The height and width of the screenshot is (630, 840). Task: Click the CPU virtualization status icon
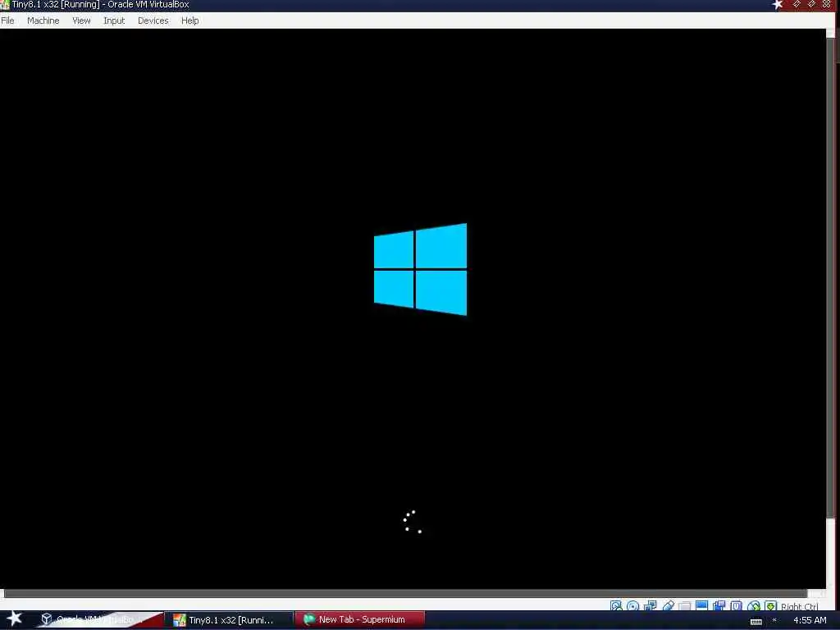[x=736, y=606]
